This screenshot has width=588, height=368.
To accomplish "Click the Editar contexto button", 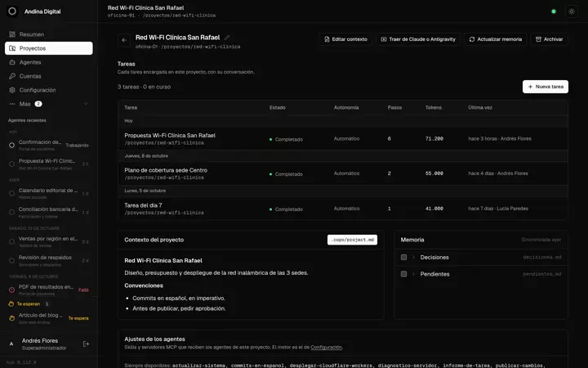I will (345, 39).
